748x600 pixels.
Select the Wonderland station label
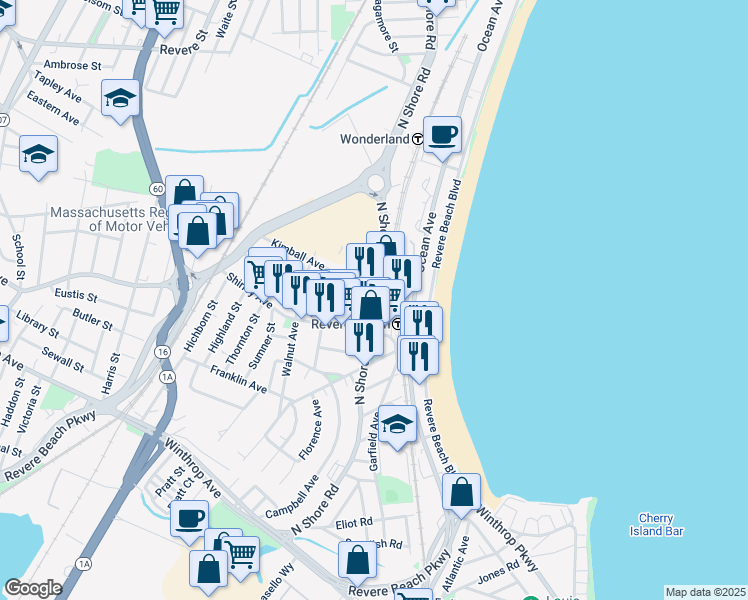(x=374, y=139)
